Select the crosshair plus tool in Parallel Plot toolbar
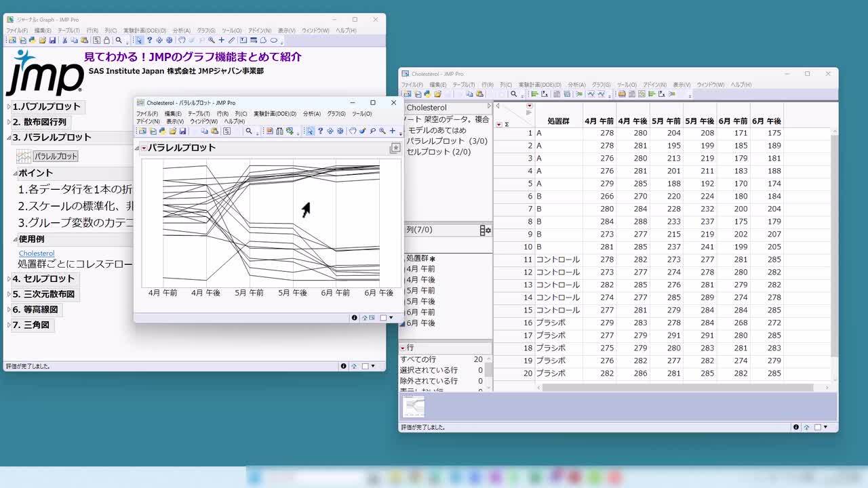This screenshot has height=488, width=868. click(x=392, y=131)
